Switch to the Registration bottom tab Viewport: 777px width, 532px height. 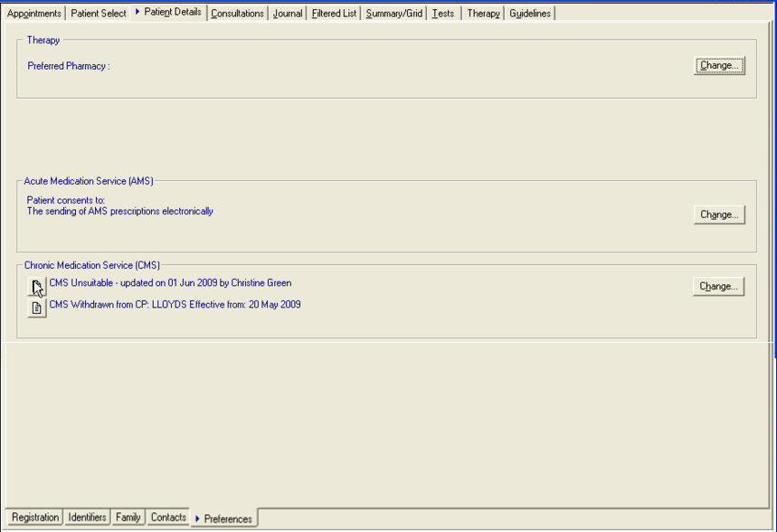coord(35,518)
